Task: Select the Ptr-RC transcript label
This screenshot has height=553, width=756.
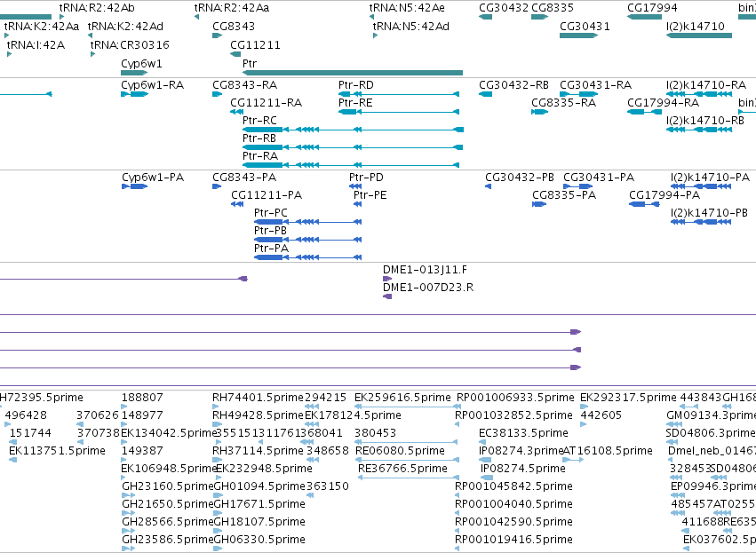Action: tap(259, 121)
